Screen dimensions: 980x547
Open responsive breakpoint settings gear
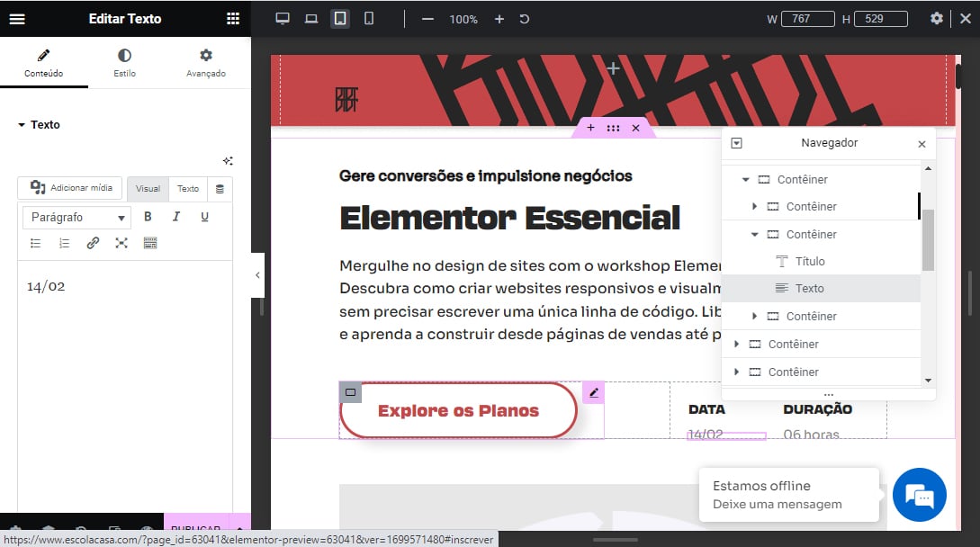(x=936, y=19)
